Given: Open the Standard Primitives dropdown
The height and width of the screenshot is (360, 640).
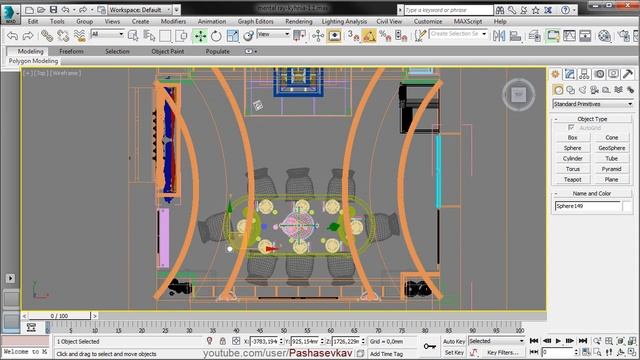Looking at the screenshot, I should click(x=593, y=104).
